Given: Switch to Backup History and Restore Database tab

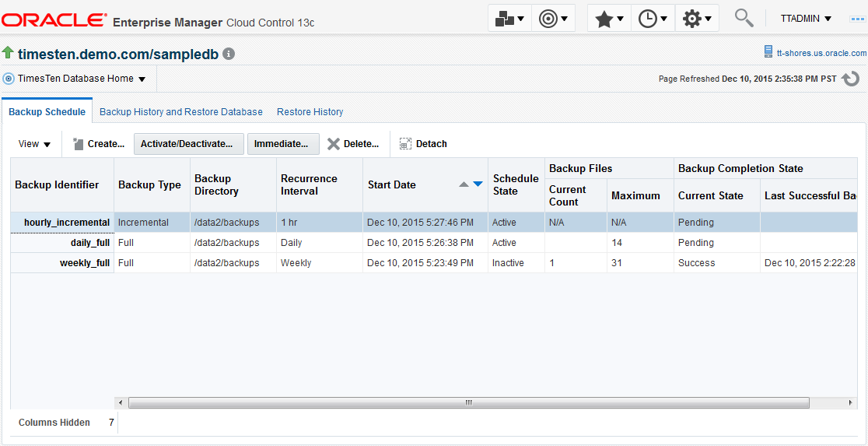Looking at the screenshot, I should 181,112.
